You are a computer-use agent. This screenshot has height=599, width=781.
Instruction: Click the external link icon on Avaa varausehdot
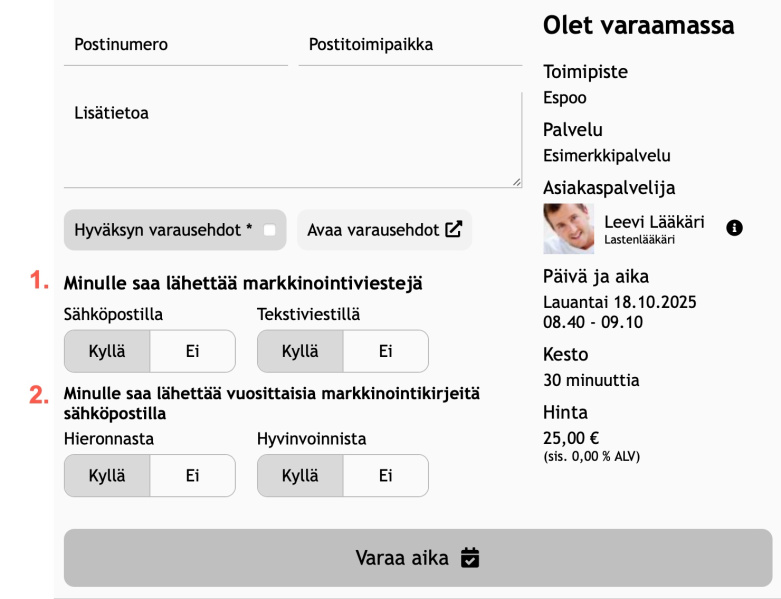454,229
